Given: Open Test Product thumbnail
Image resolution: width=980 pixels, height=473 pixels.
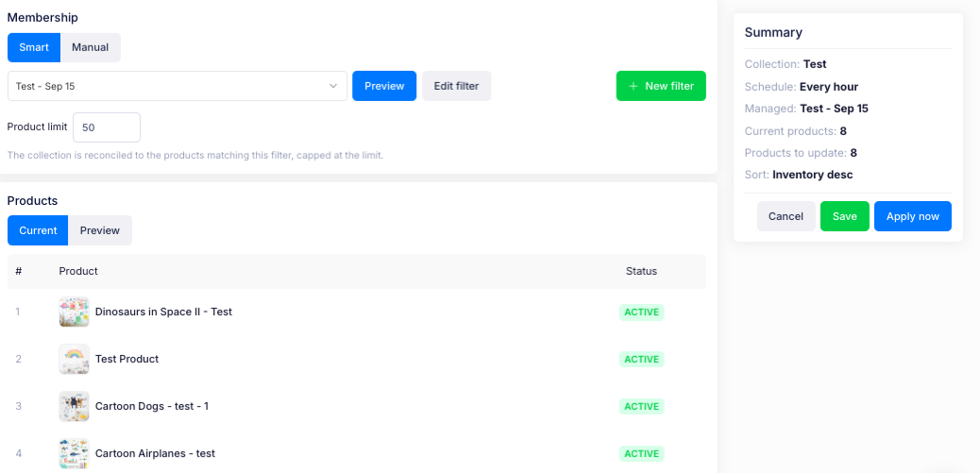Looking at the screenshot, I should [x=74, y=360].
